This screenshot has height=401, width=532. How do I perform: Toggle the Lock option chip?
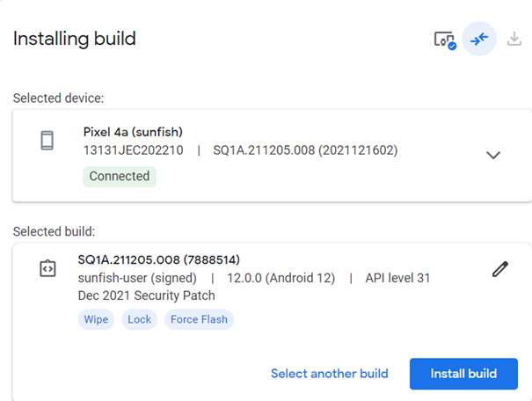pos(140,319)
